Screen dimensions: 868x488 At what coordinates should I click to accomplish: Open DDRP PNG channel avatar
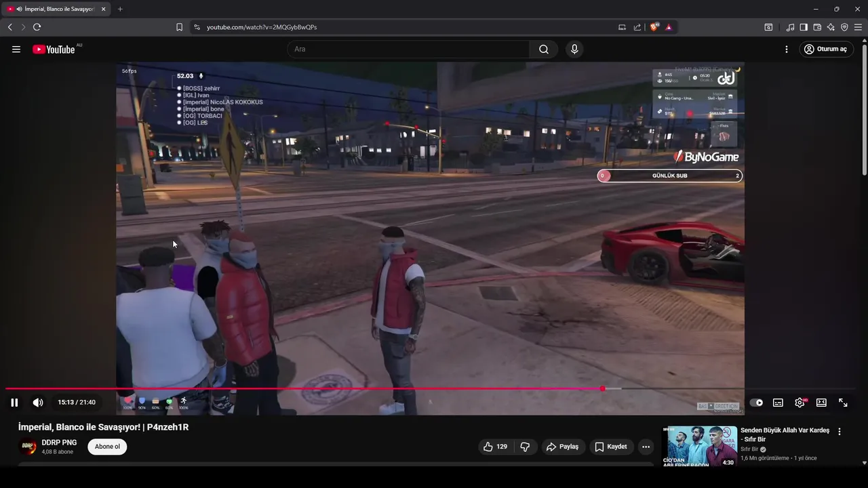coord(28,447)
